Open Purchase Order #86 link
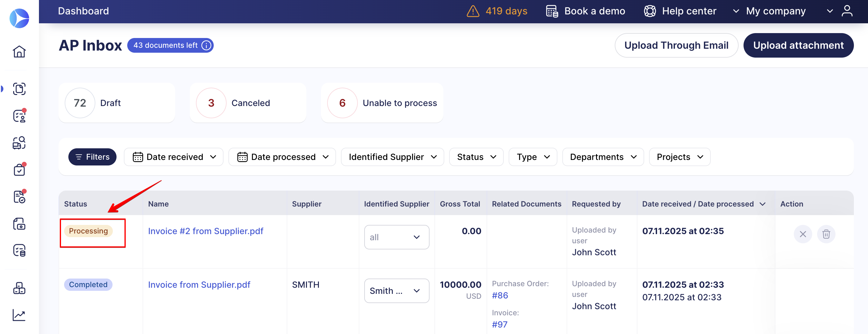The height and width of the screenshot is (334, 868). coord(500,295)
